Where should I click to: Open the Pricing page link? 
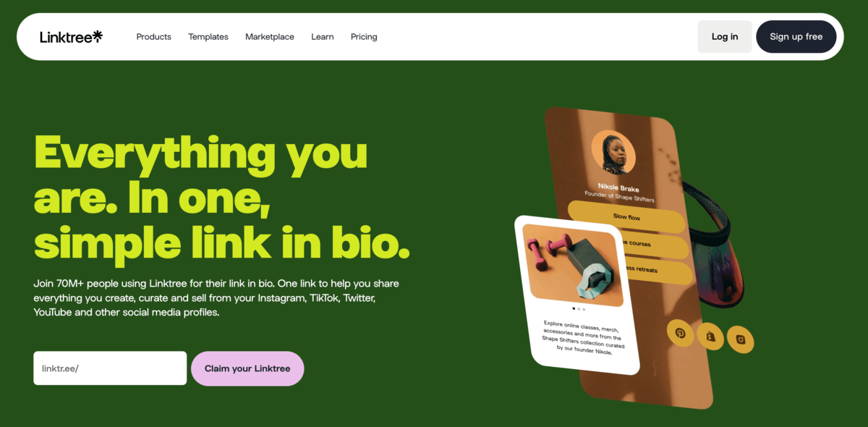click(364, 37)
